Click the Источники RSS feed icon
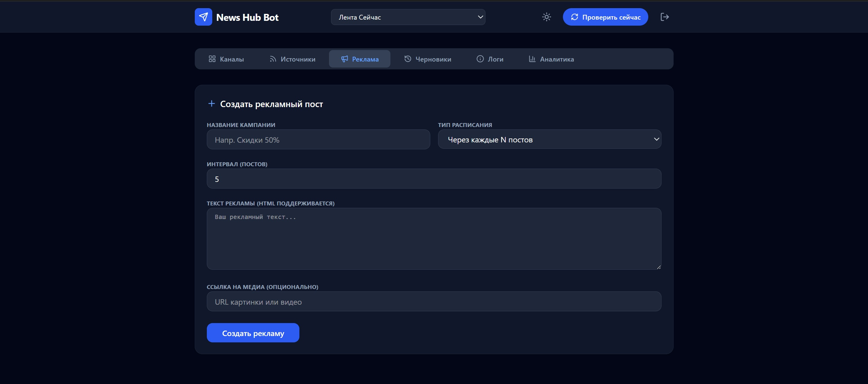Screen dimensions: 868x384 (273, 59)
